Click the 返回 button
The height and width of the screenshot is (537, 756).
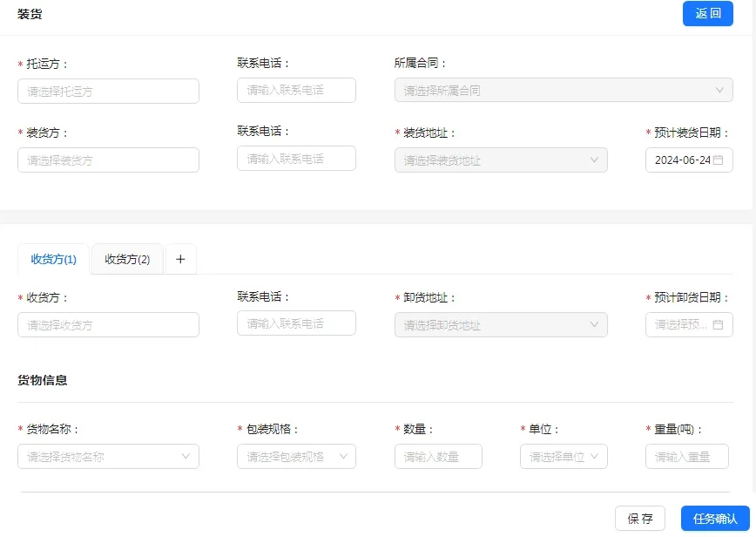coord(707,13)
